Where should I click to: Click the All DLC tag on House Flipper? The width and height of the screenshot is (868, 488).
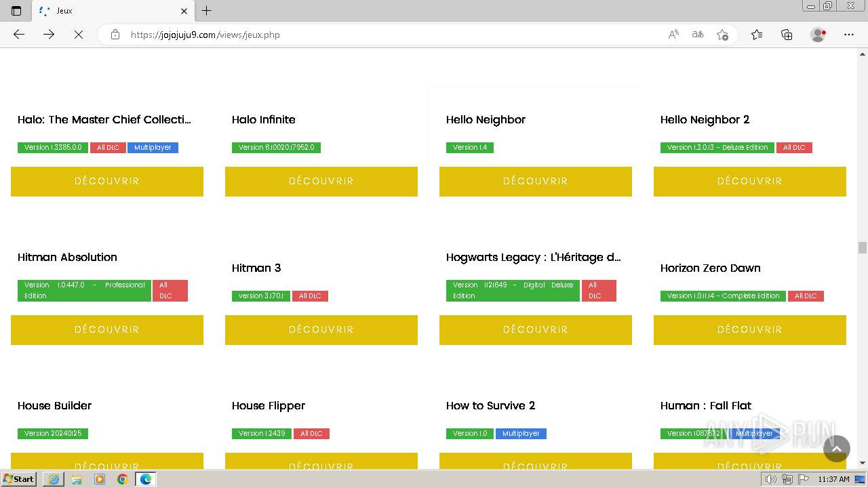pyautogui.click(x=311, y=434)
